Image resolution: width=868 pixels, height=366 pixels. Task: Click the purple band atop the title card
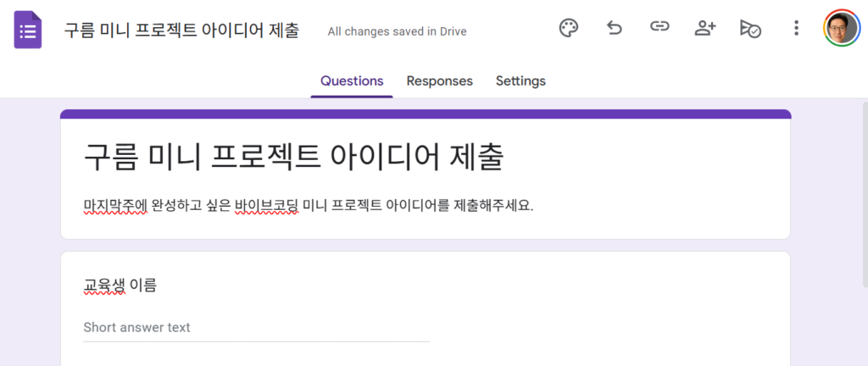[426, 114]
